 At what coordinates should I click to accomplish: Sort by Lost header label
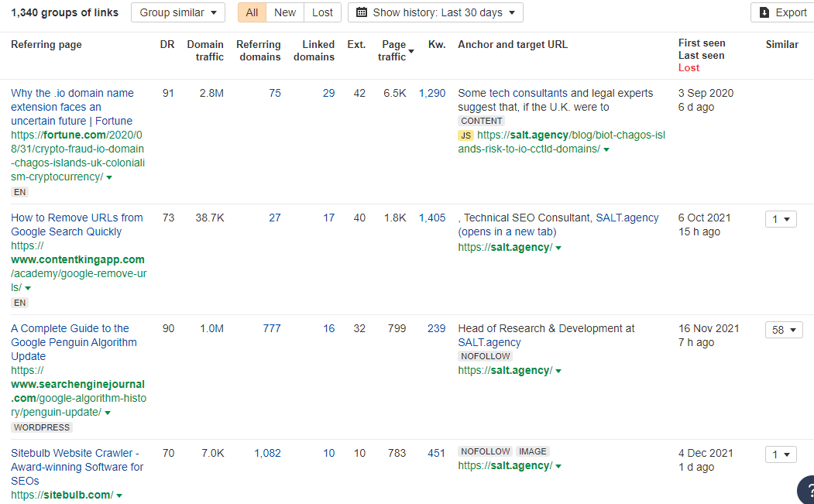[x=689, y=68]
